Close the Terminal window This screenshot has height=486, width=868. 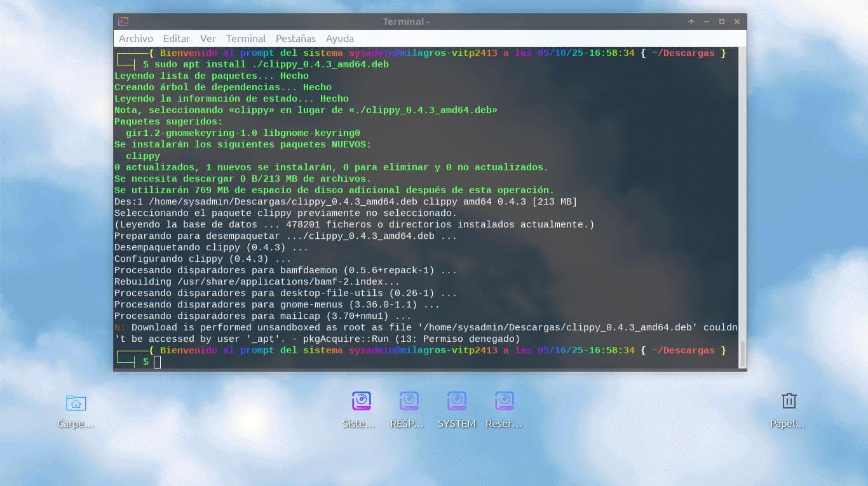click(x=737, y=22)
